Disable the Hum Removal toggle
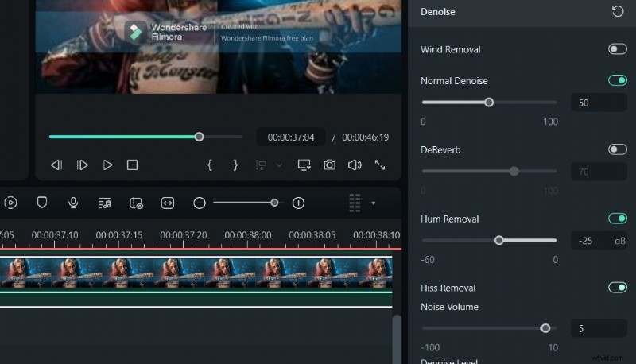 pyautogui.click(x=618, y=219)
